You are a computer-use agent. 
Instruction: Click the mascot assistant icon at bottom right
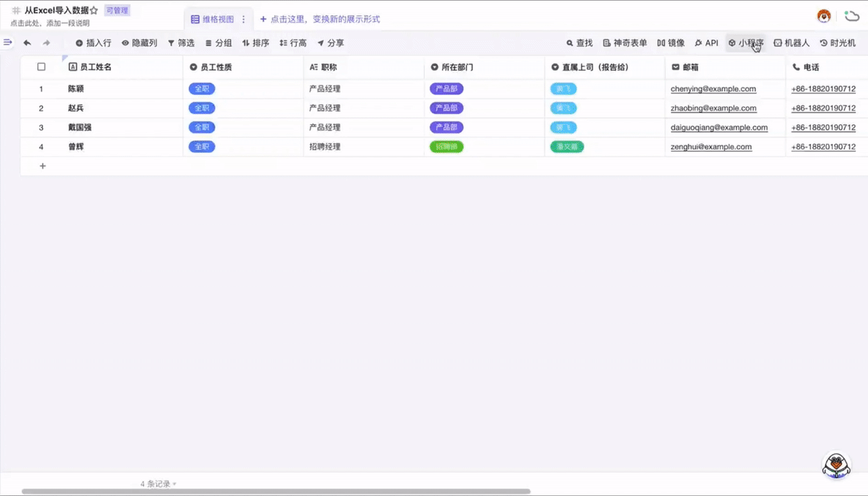point(836,465)
